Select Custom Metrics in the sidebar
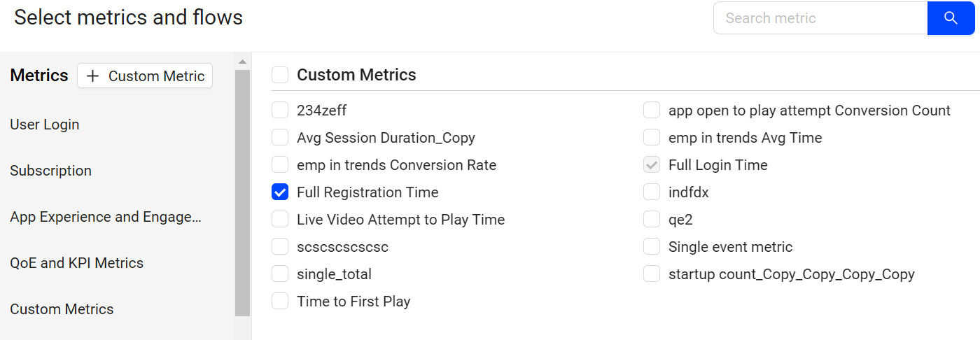The height and width of the screenshot is (340, 980). [62, 309]
